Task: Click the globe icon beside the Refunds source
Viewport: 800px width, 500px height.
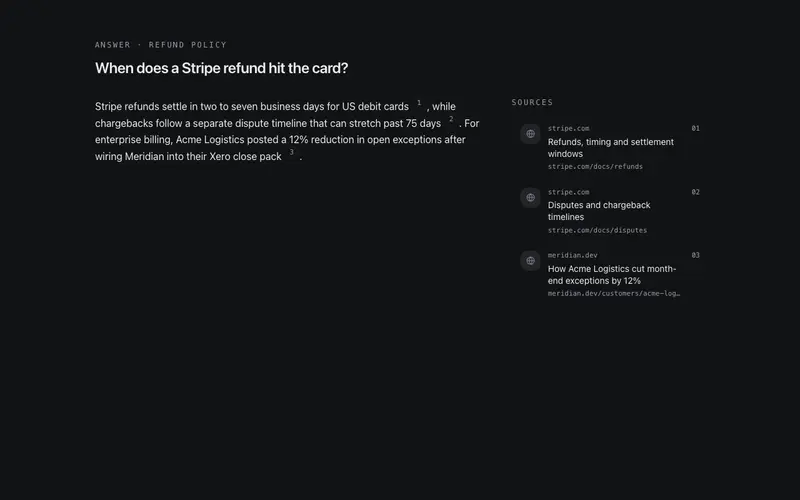Action: (x=530, y=134)
